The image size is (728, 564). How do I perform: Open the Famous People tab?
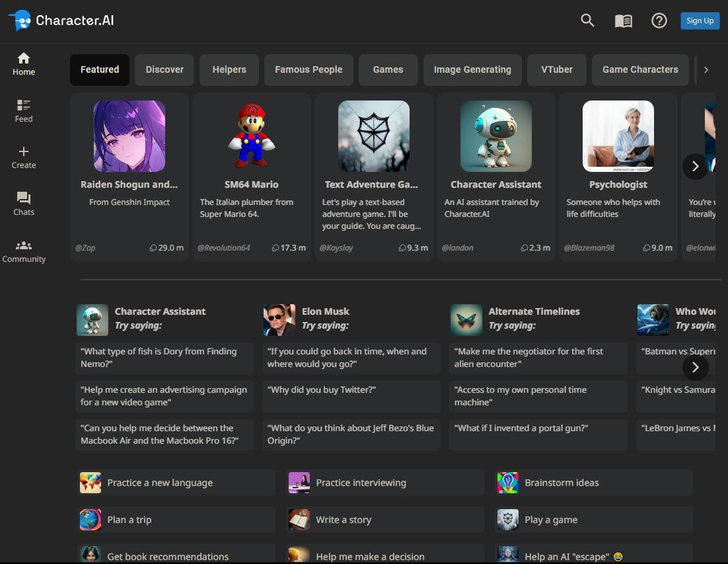coord(309,69)
